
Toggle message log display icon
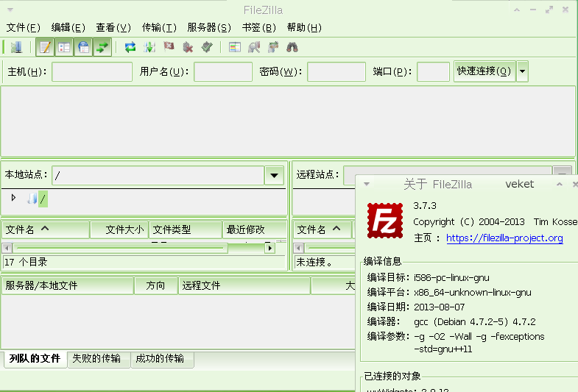click(x=45, y=47)
